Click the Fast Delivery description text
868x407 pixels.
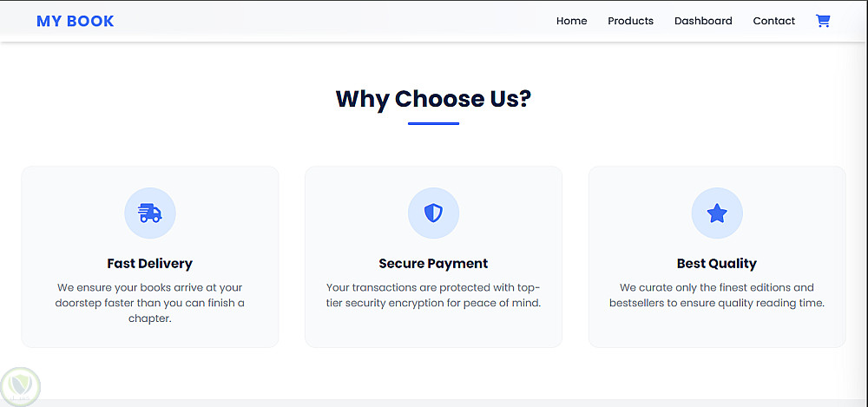click(150, 303)
